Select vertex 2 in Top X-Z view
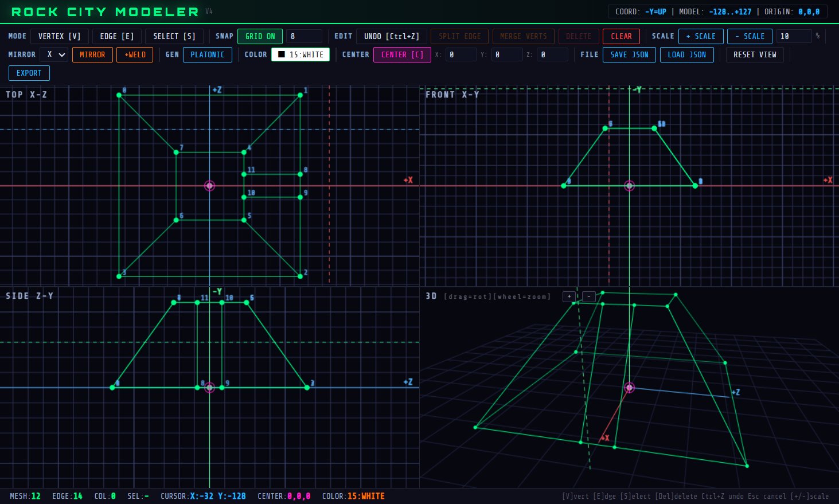The image size is (839, 504). tap(300, 276)
